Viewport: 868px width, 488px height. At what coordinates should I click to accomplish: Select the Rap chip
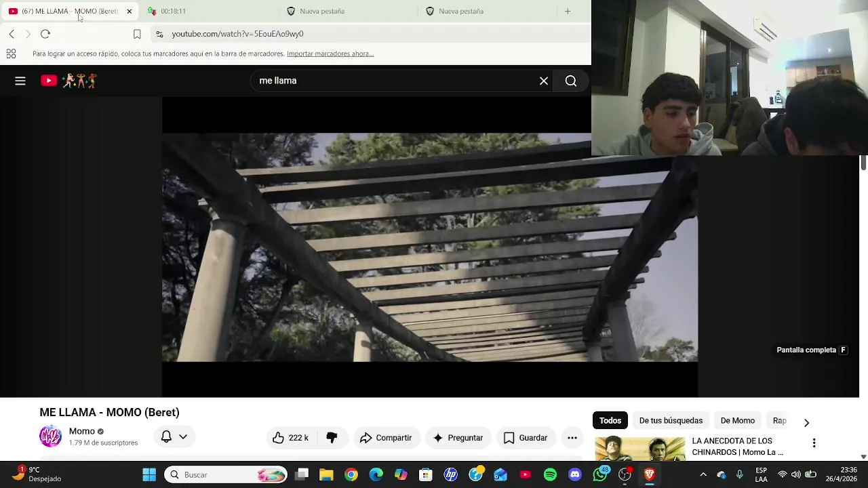779,421
